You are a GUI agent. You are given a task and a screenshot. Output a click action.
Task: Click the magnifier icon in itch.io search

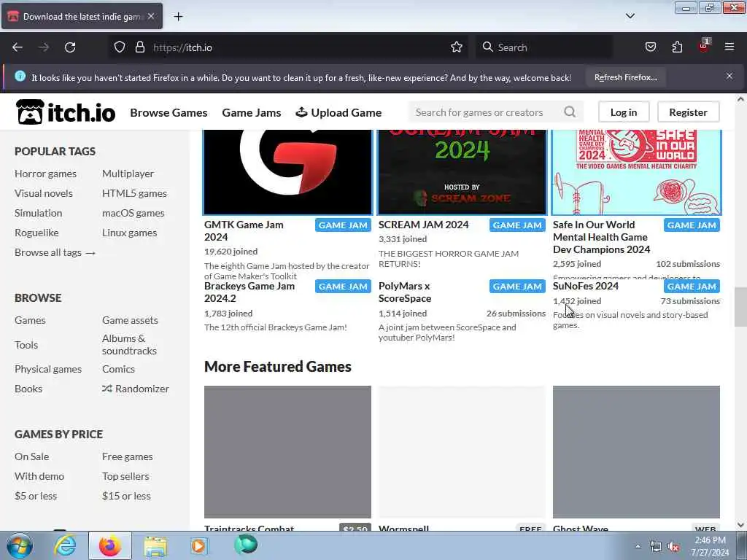click(x=570, y=112)
